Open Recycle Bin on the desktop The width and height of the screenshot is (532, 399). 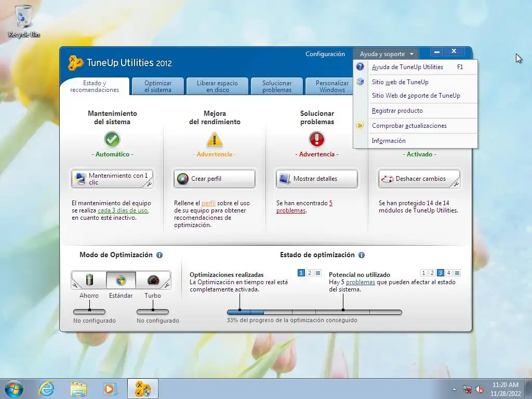[x=24, y=21]
